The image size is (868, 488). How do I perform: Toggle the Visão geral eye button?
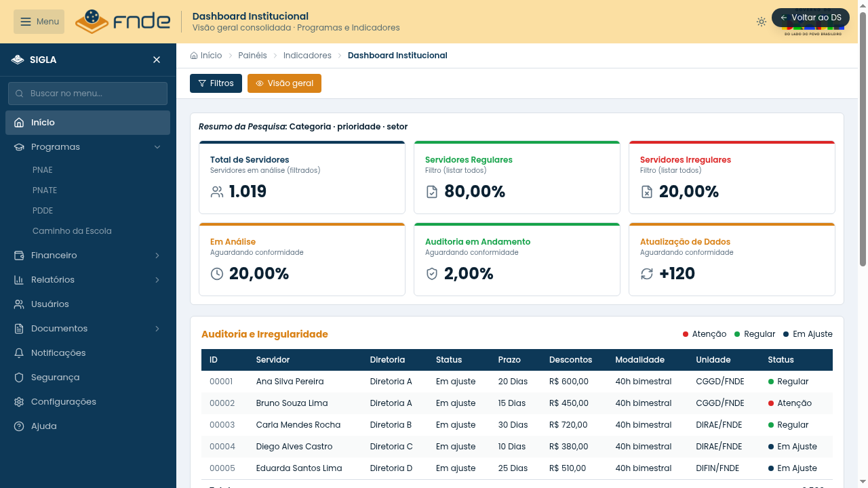[x=284, y=83]
